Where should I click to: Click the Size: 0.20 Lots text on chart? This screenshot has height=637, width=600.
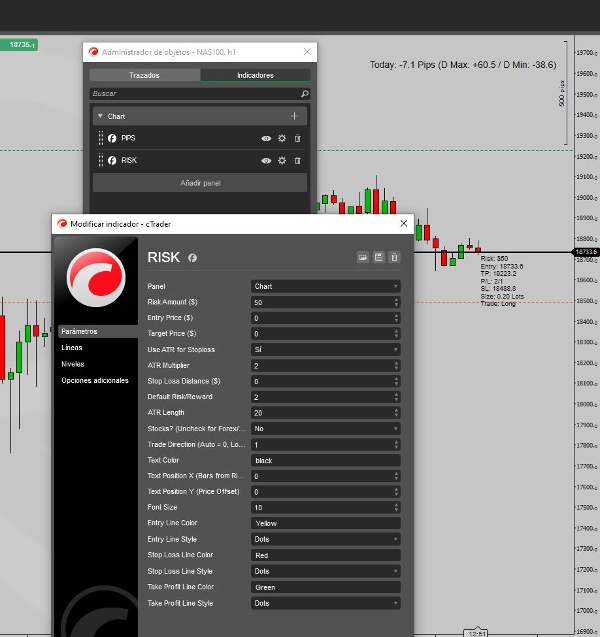pyautogui.click(x=502, y=296)
